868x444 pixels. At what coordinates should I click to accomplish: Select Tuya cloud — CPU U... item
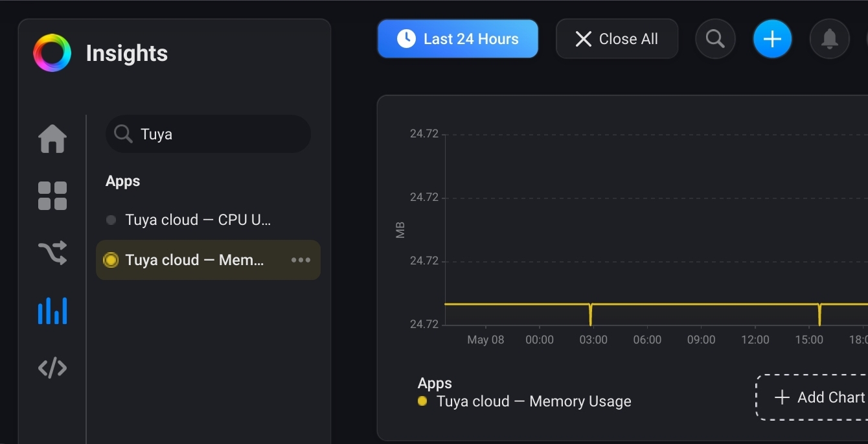click(208, 220)
